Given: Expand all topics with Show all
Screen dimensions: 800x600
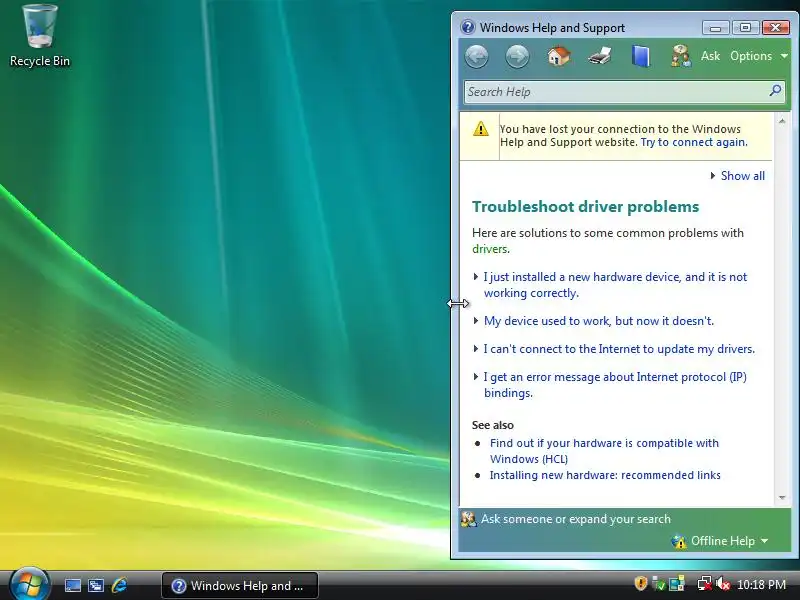Looking at the screenshot, I should [x=738, y=176].
